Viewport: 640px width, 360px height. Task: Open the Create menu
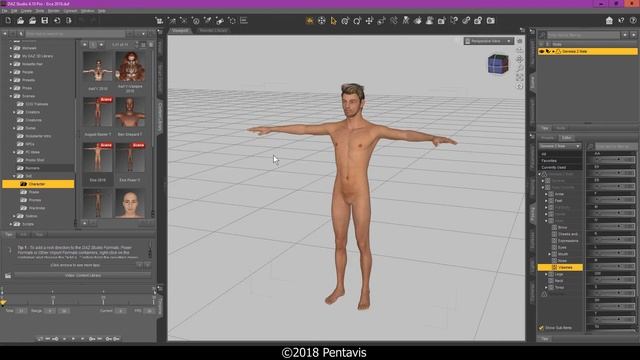26,11
